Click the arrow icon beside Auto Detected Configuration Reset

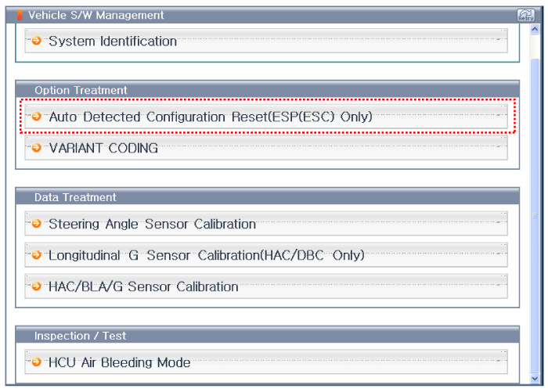tap(36, 117)
